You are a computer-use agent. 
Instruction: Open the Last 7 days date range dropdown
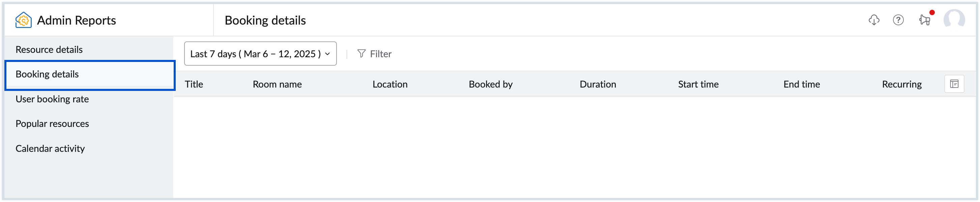click(x=255, y=54)
